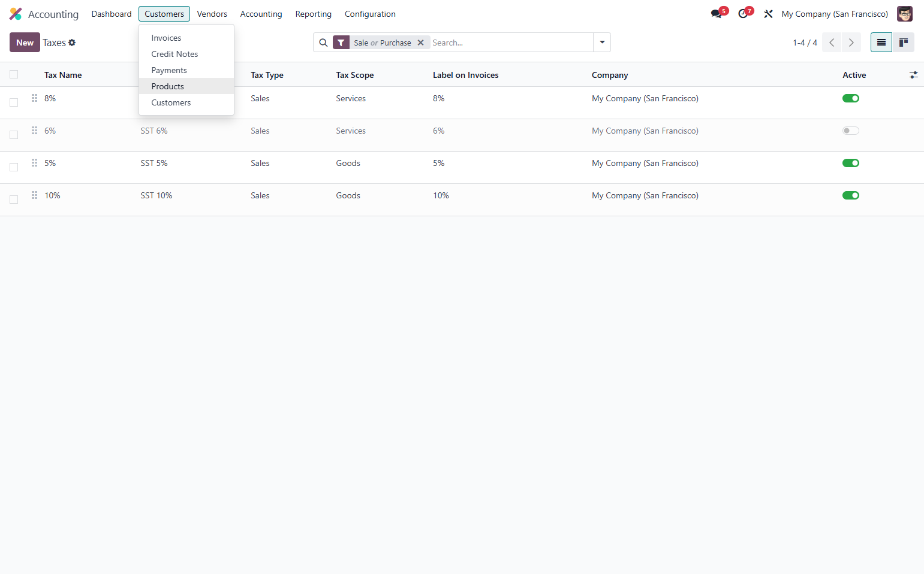Select the 8% tax row checkbox
This screenshot has width=924, height=574.
pyautogui.click(x=14, y=102)
